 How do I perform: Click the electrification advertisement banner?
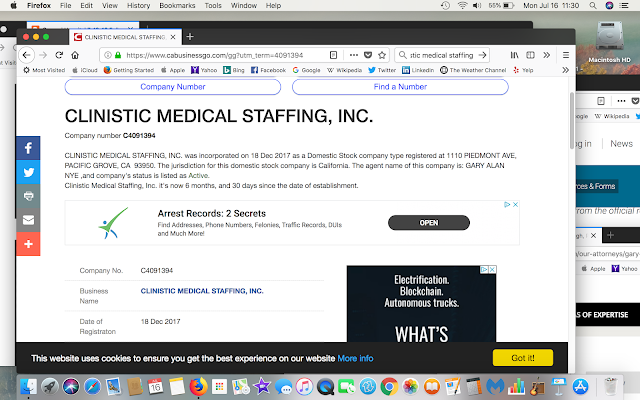(421, 304)
